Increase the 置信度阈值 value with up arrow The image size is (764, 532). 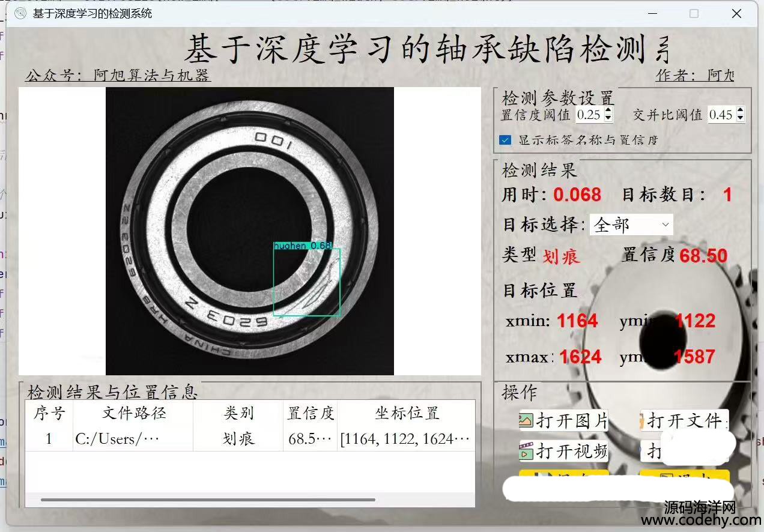608,110
